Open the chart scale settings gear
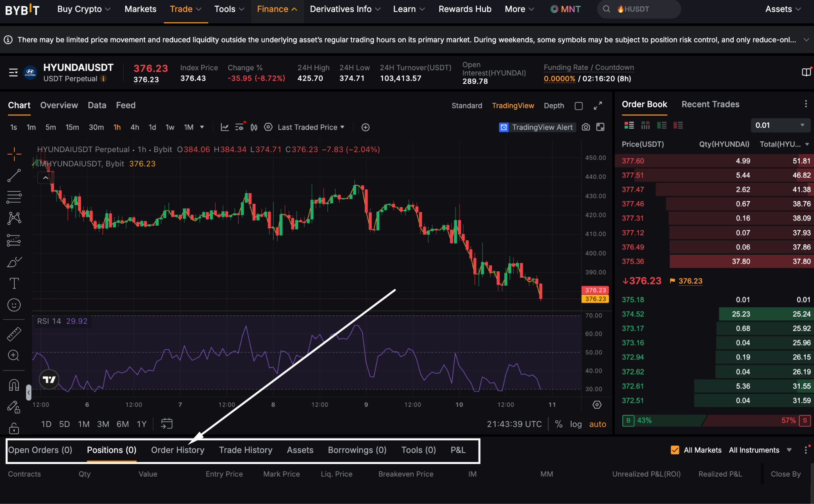 (597, 405)
